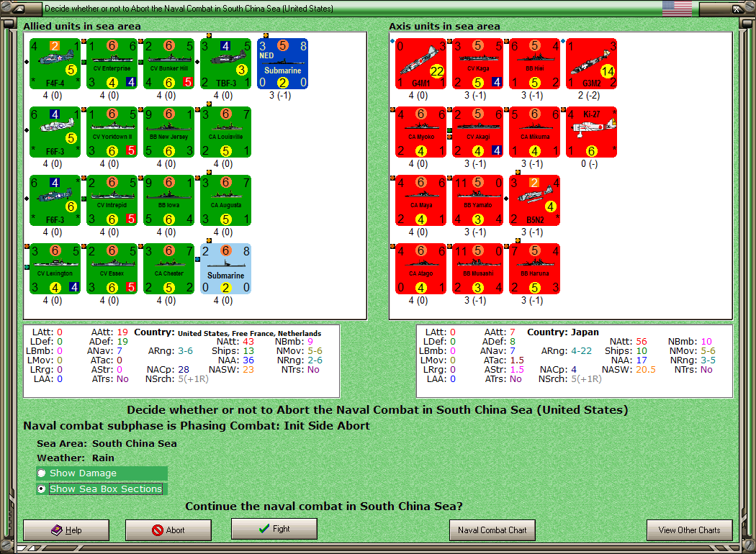Viewport: 756px width, 554px height.
Task: Select the CV Bunker Hill carrier counter
Action: pyautogui.click(x=168, y=63)
